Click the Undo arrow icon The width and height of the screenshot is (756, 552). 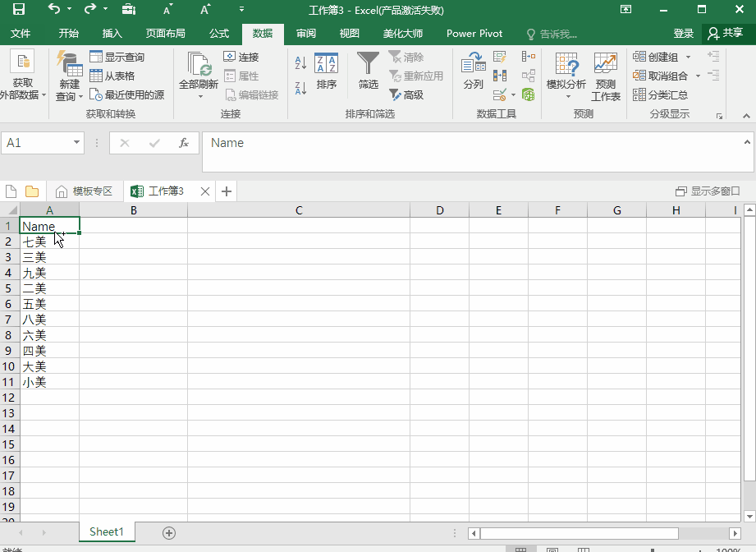click(54, 9)
